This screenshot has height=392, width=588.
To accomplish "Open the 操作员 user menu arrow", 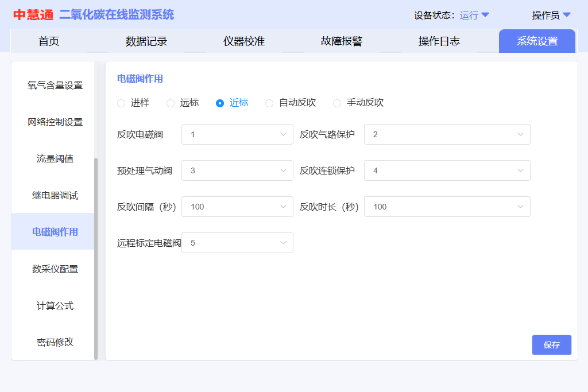I will tap(567, 15).
